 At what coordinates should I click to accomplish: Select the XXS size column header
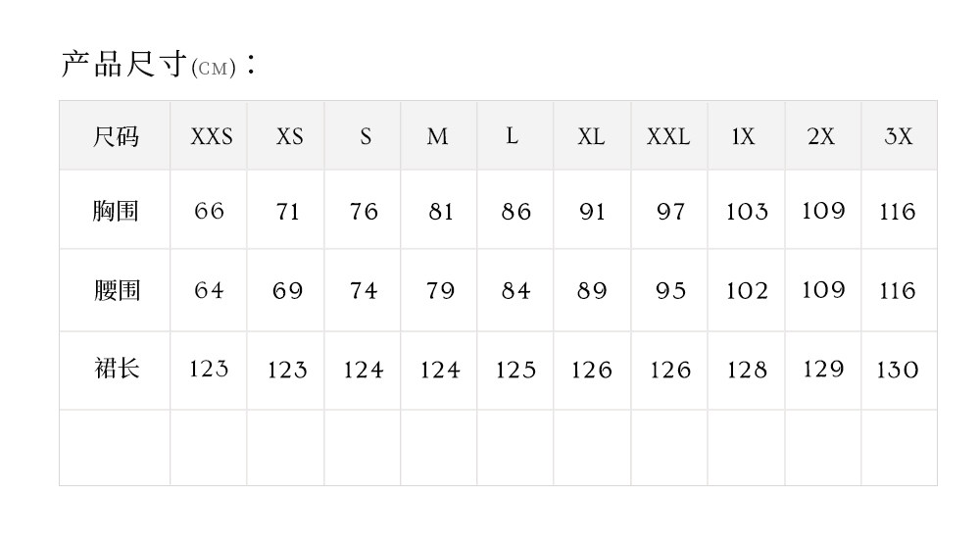pos(211,136)
